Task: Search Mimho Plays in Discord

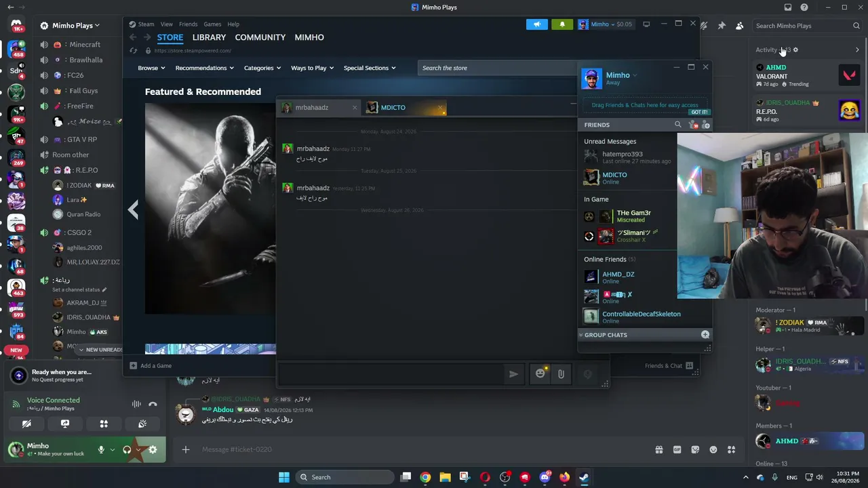Action: click(807, 26)
